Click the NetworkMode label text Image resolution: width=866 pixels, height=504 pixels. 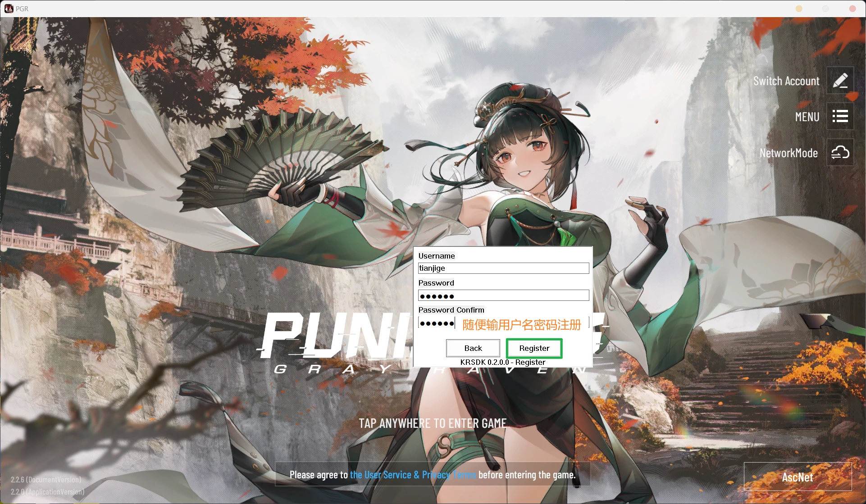point(789,153)
